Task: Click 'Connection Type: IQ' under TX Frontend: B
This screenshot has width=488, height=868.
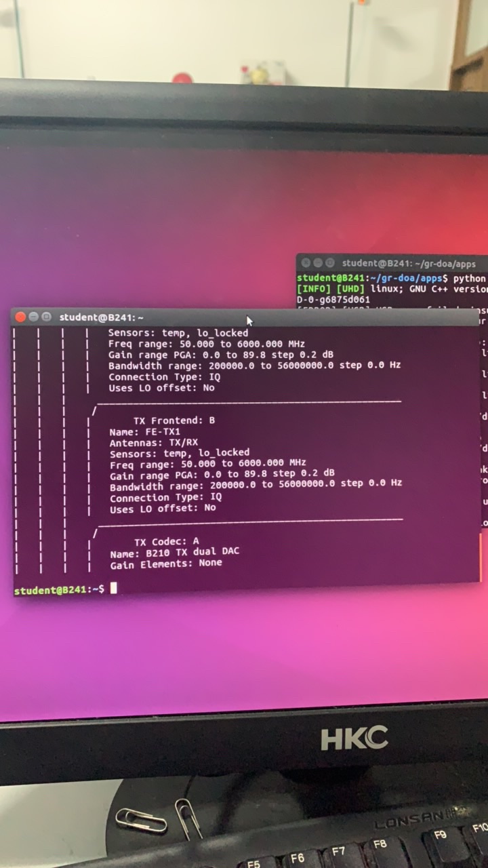Action: 166,498
